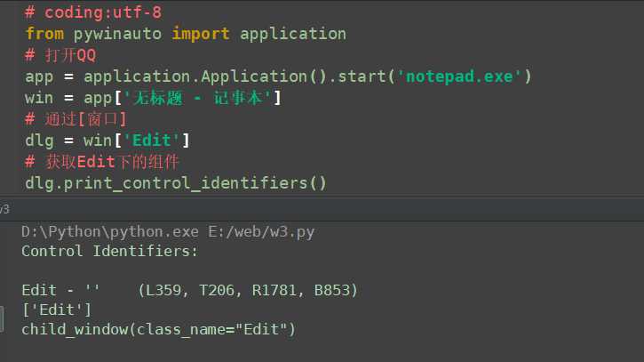Click the 'dlg.print_control_identifiers()' line
644x362 pixels.
[176, 183]
